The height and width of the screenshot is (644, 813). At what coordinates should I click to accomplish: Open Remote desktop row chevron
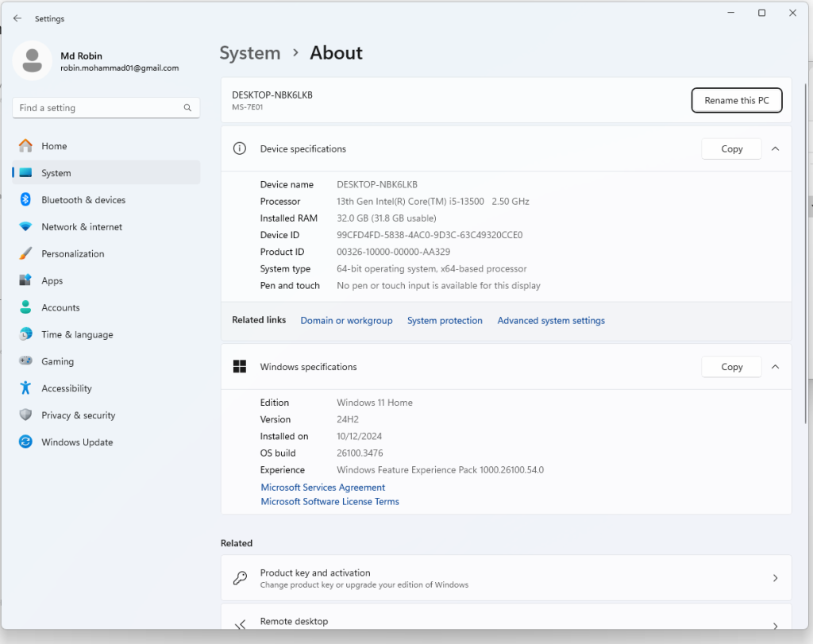pos(775,626)
